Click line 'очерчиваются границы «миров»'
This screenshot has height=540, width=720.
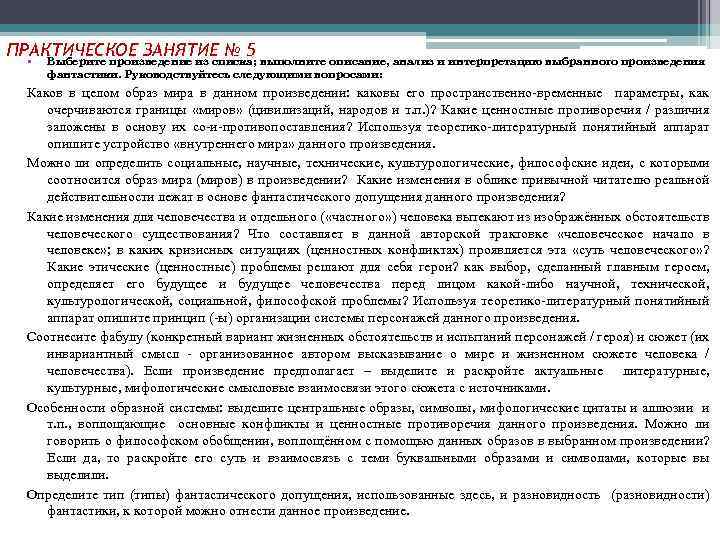point(378,110)
